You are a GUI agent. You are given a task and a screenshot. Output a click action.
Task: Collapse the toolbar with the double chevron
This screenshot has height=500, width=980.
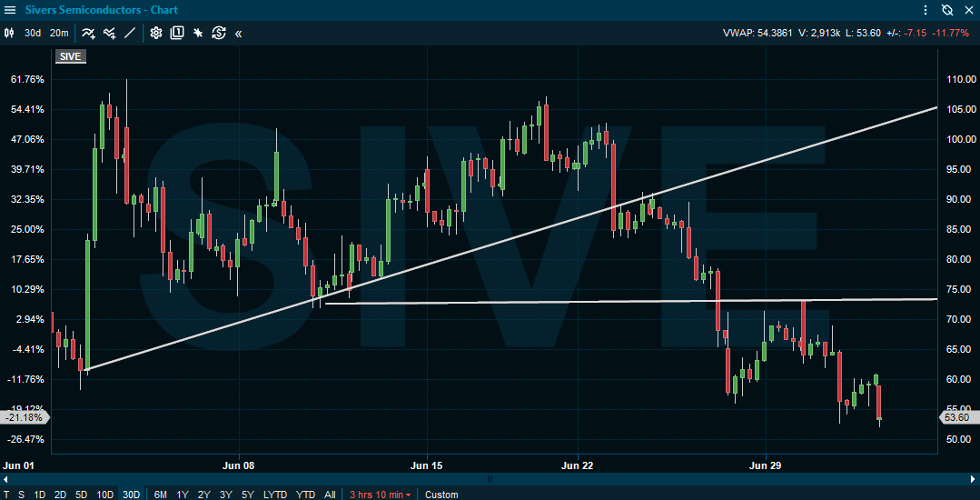click(x=238, y=34)
